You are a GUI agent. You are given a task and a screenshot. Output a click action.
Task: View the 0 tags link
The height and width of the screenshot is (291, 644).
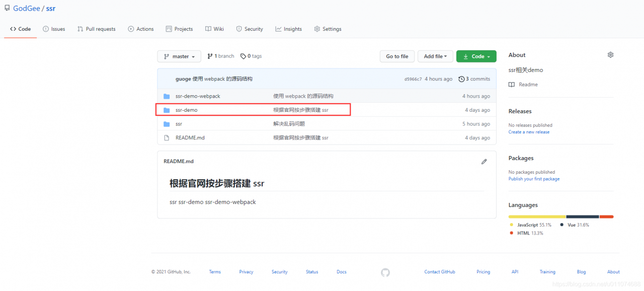point(251,56)
